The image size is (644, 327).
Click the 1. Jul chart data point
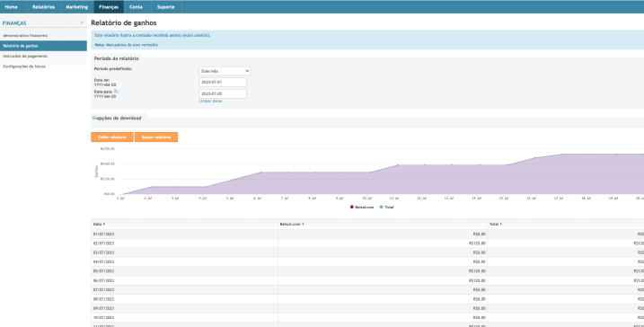pyautogui.click(x=124, y=194)
